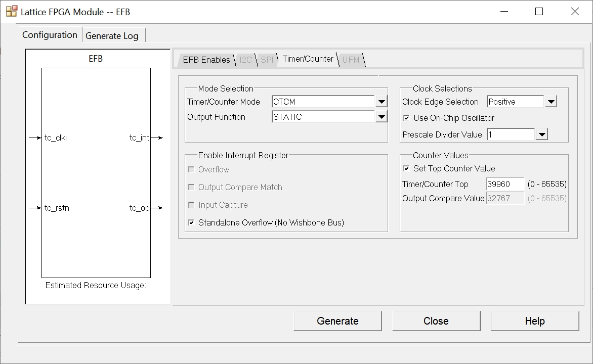This screenshot has width=593, height=364.
Task: Click the Timer/Counter Mode label
Action: 224,102
